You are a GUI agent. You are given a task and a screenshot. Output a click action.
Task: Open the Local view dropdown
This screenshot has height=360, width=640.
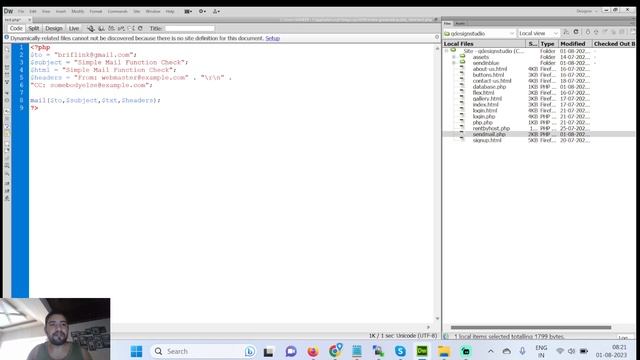[538, 33]
